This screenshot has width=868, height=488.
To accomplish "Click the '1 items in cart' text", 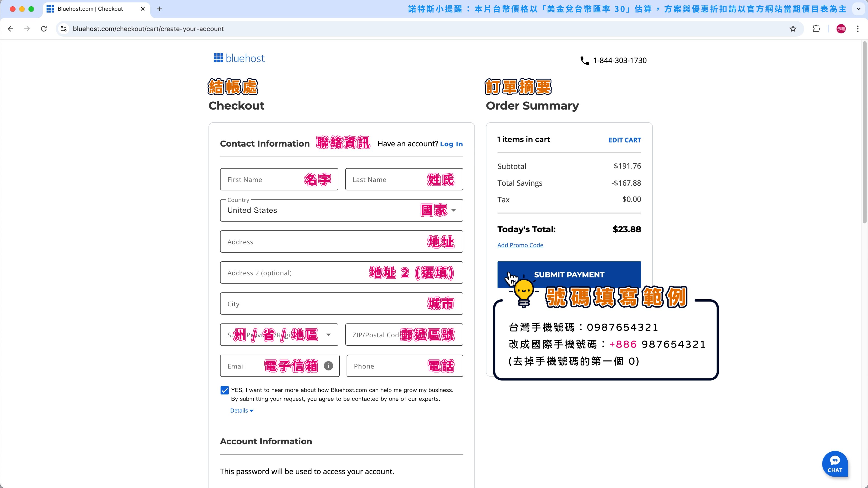I will click(x=524, y=139).
